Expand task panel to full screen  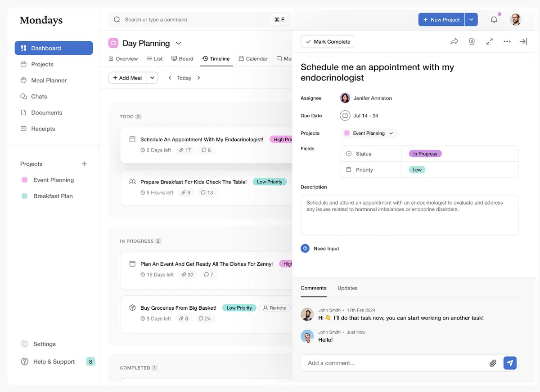(x=490, y=41)
